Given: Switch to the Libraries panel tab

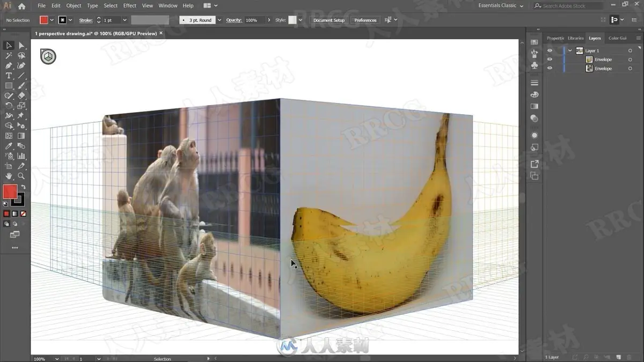Looking at the screenshot, I should point(575,38).
